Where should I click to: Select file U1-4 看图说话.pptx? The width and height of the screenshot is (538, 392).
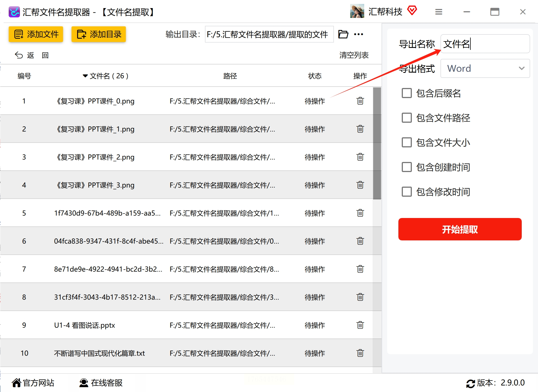pos(84,325)
